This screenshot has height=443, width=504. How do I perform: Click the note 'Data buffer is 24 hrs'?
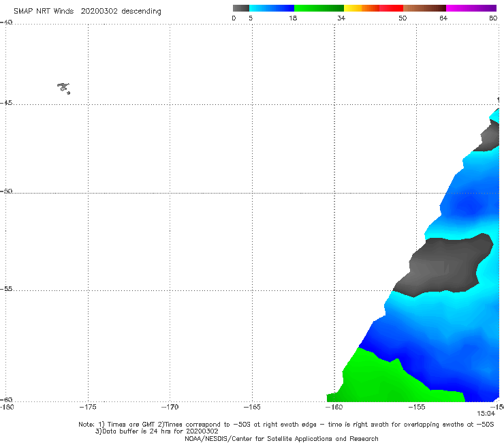pyautogui.click(x=137, y=431)
